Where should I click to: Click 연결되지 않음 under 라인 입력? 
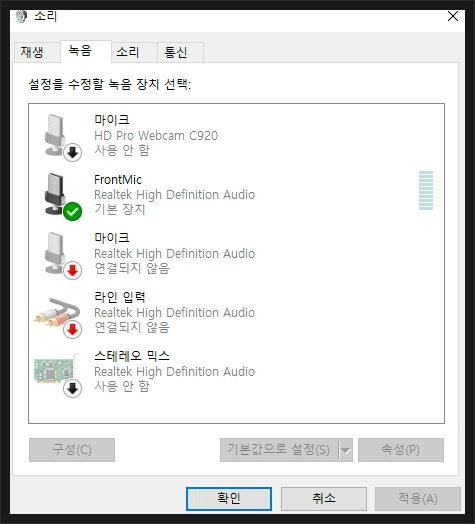pos(132,328)
